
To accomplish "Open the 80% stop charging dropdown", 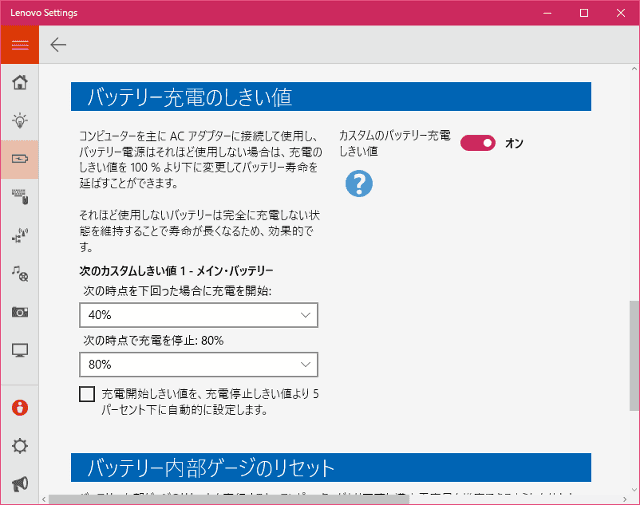I will click(198, 364).
